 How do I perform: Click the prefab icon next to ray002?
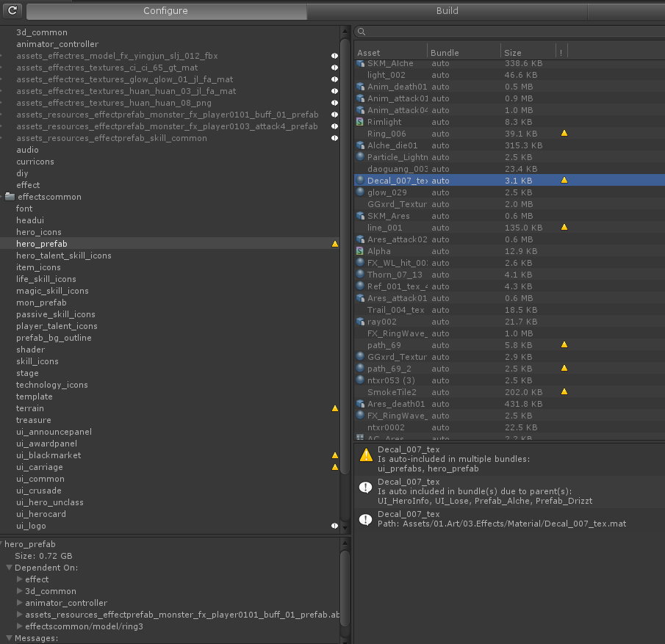(x=361, y=322)
